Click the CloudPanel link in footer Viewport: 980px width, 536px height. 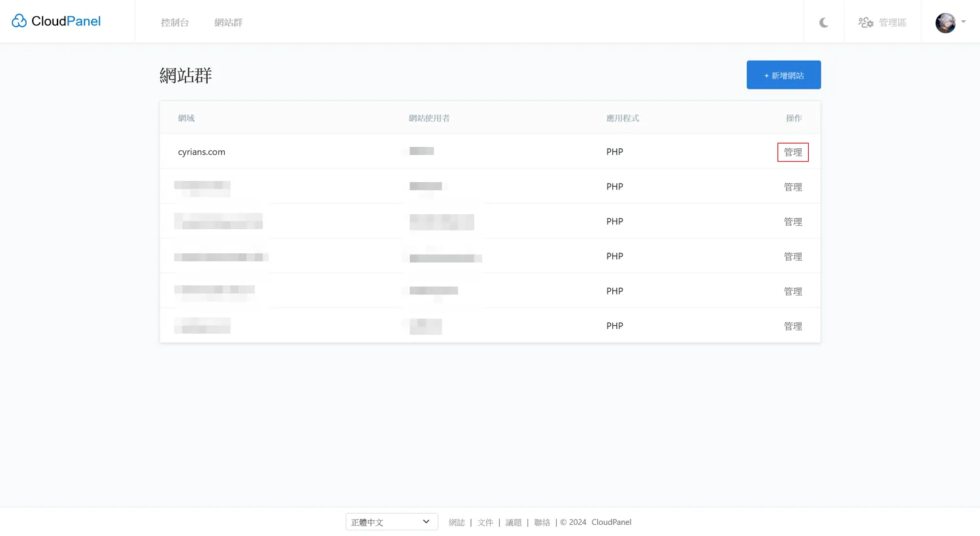pos(611,522)
